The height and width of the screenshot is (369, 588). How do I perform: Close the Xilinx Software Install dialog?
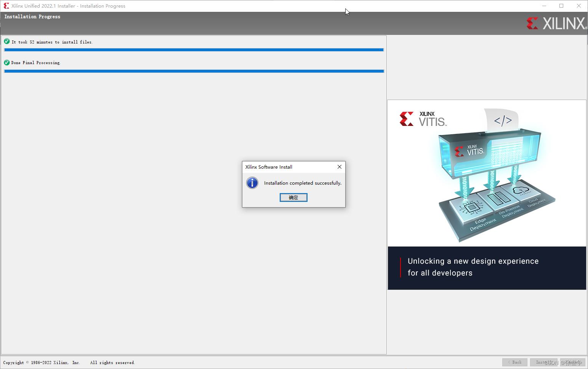(340, 167)
